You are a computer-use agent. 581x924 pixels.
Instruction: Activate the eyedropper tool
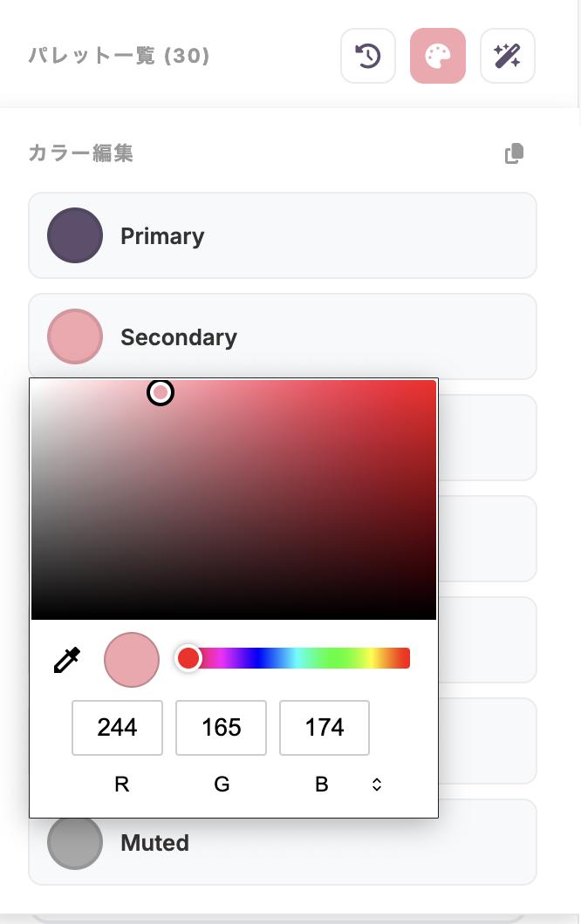tap(67, 660)
